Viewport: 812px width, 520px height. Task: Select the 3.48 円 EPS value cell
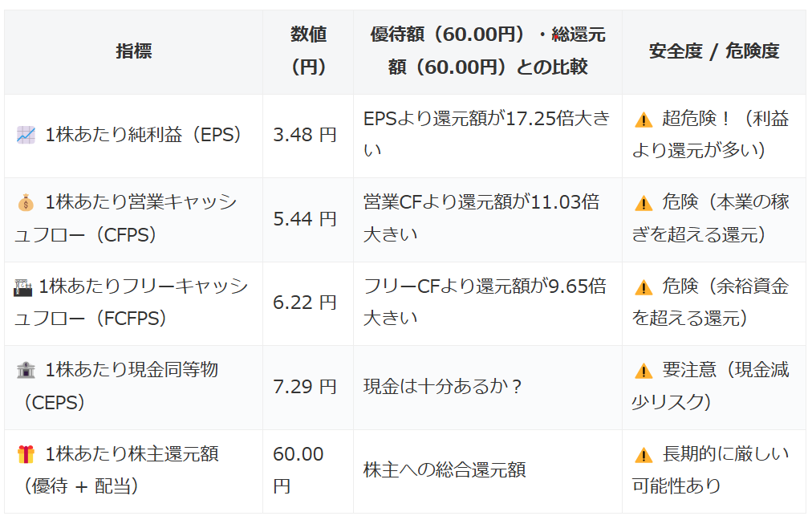coord(305,135)
